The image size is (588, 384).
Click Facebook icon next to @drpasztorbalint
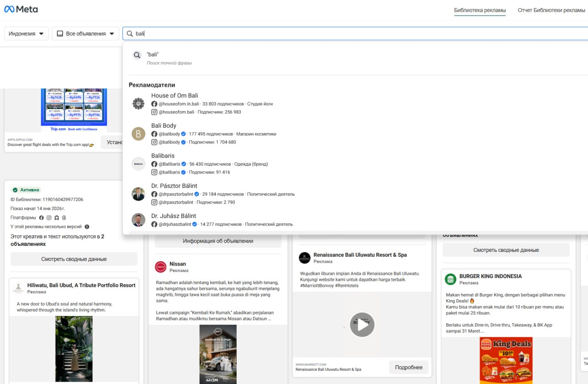coord(154,194)
